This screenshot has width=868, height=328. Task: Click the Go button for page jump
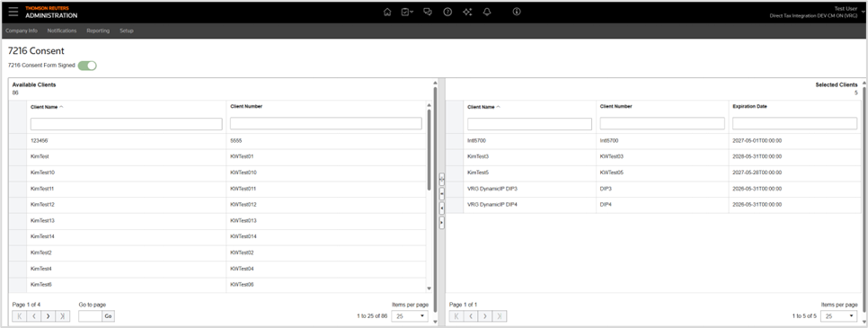108,315
